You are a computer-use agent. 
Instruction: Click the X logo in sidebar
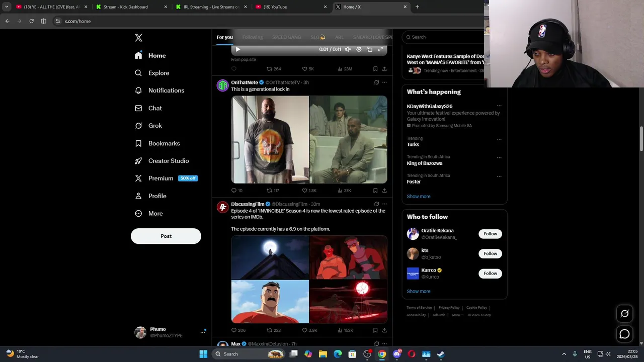click(138, 38)
